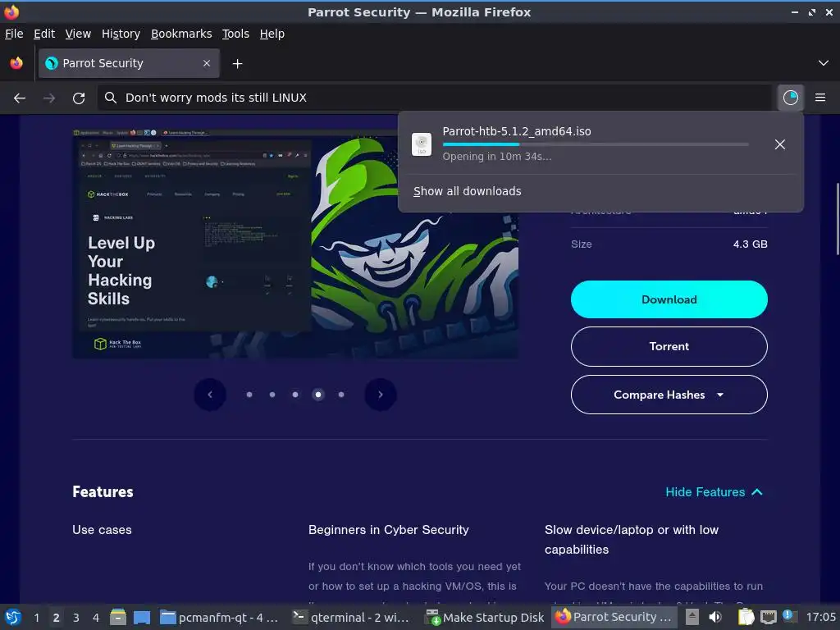This screenshot has width=840, height=630.
Task: Open file manager launcher in taskbar
Action: point(118,617)
